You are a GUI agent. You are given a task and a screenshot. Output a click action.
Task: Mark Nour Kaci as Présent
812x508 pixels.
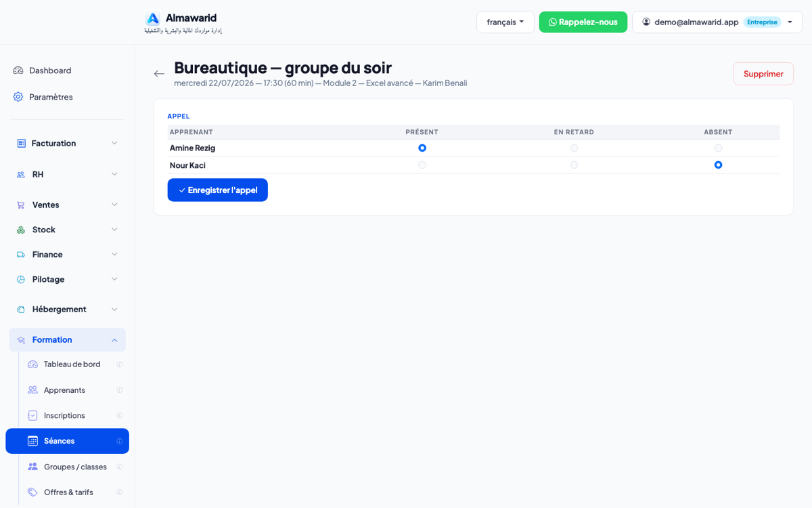pos(422,165)
